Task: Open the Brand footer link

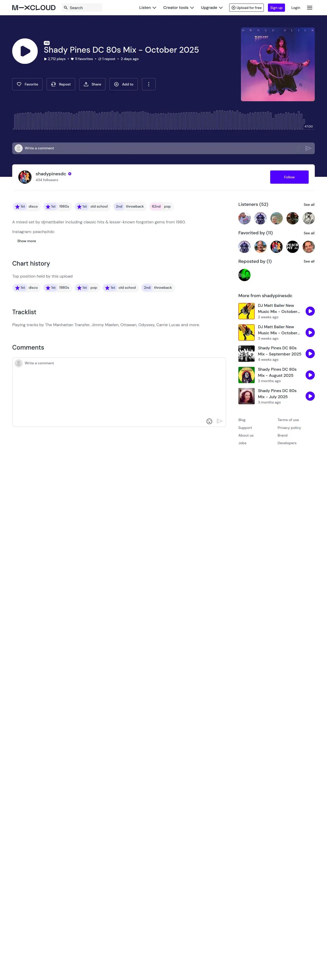Action: pyautogui.click(x=282, y=436)
